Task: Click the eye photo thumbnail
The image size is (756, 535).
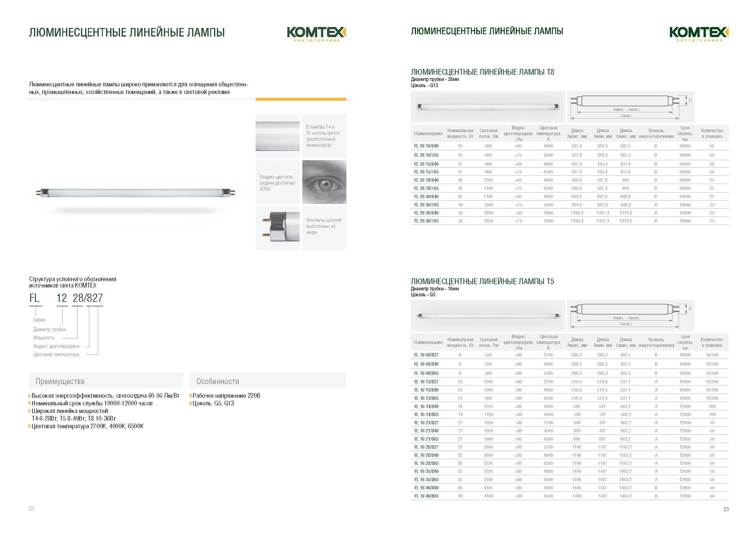Action: pyautogui.click(x=324, y=182)
